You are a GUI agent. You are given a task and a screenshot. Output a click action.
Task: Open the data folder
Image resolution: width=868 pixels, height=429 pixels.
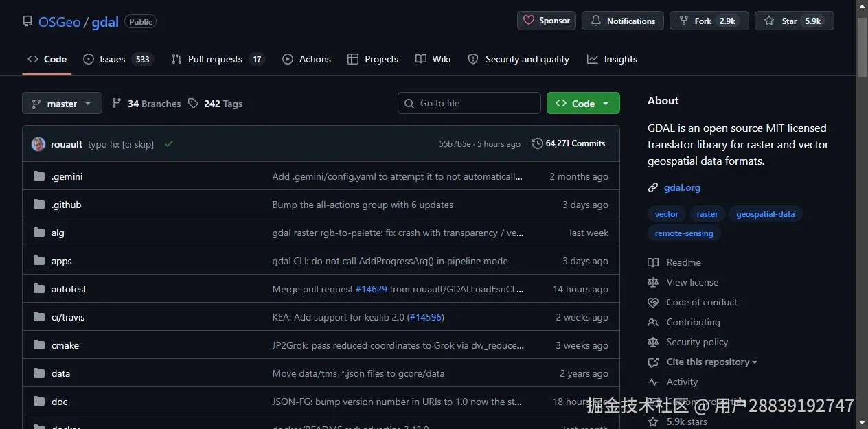coord(61,373)
